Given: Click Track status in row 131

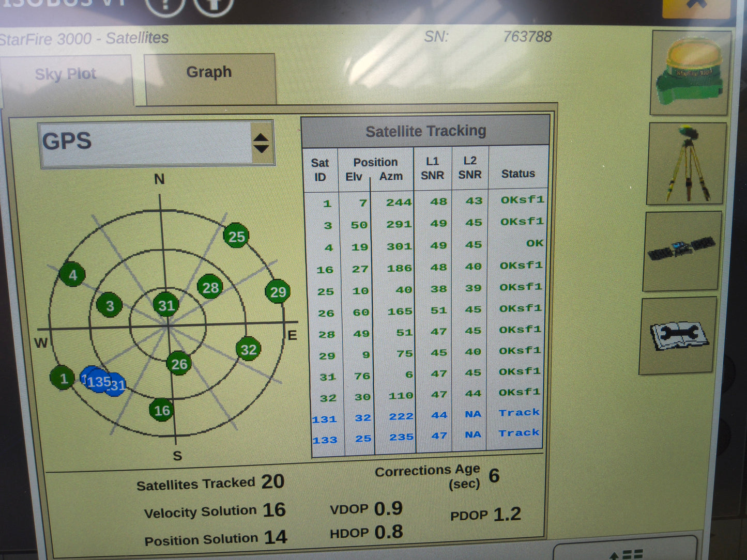Looking at the screenshot, I should (519, 413).
